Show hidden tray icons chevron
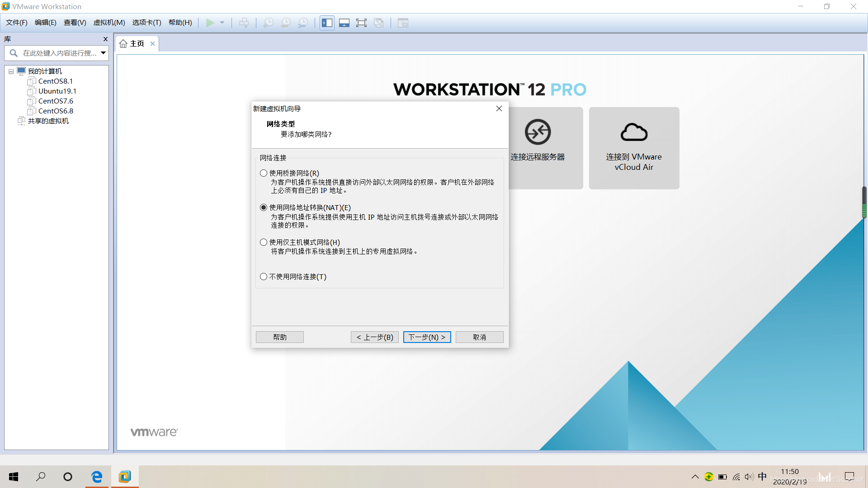Image resolution: width=868 pixels, height=488 pixels. 695,477
